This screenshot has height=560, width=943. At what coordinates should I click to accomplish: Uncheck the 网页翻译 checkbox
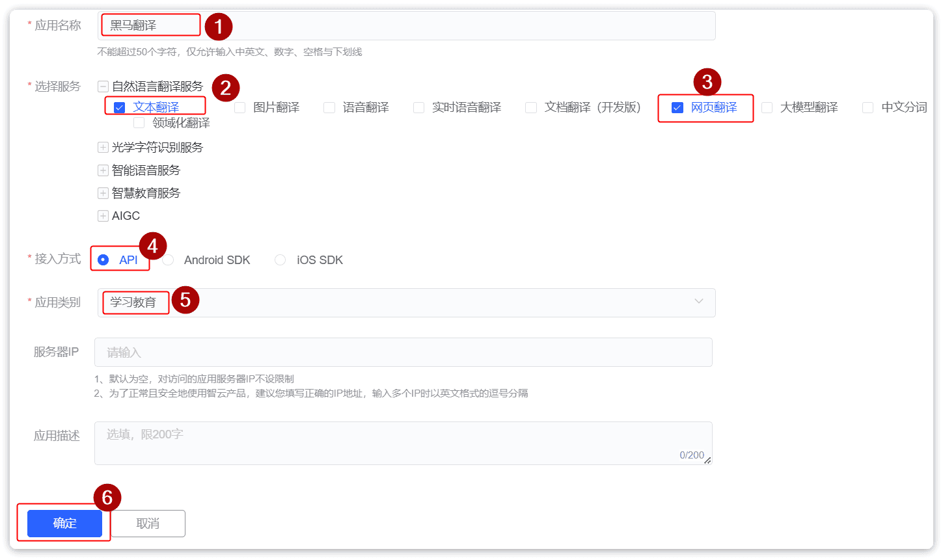[677, 108]
